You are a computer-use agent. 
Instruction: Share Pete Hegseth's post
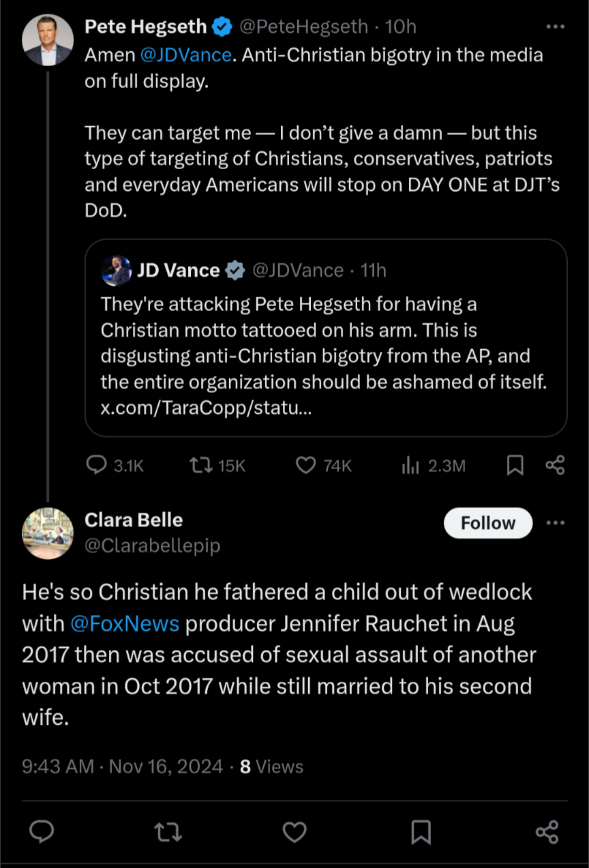point(555,465)
